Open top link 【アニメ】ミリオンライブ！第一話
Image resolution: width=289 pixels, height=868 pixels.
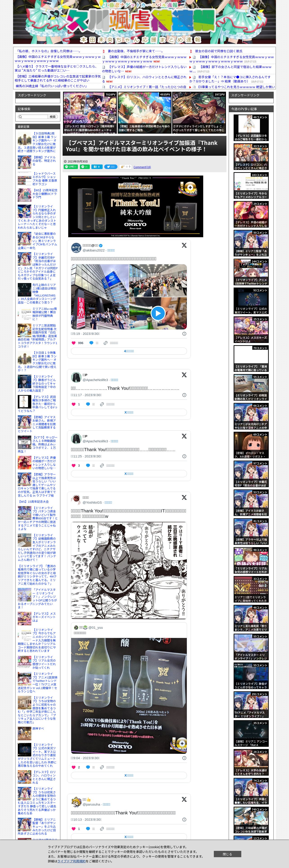(147, 87)
